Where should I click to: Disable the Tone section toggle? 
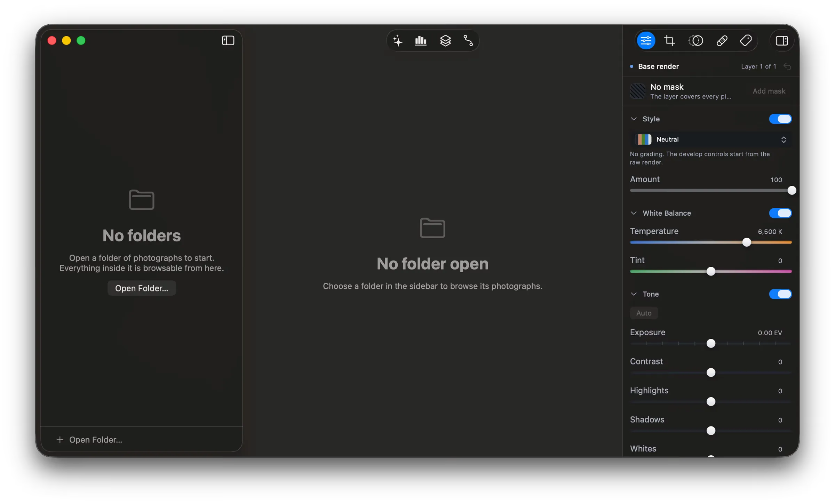(780, 294)
